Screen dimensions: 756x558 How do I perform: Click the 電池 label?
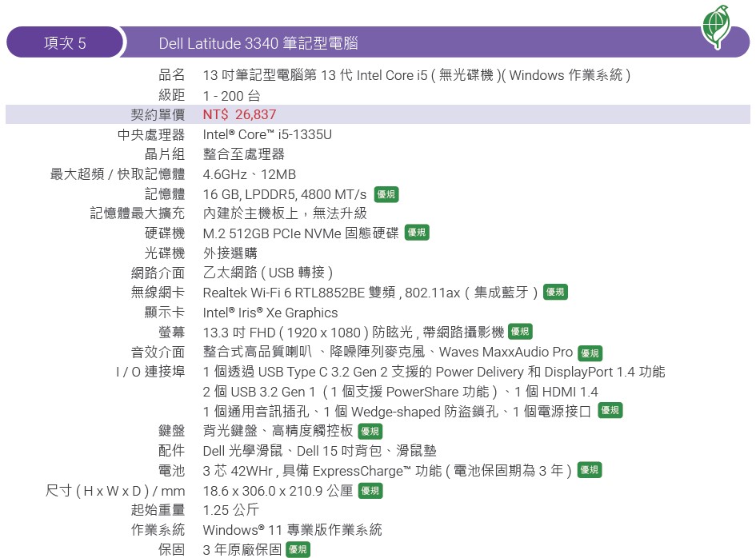coord(172,470)
